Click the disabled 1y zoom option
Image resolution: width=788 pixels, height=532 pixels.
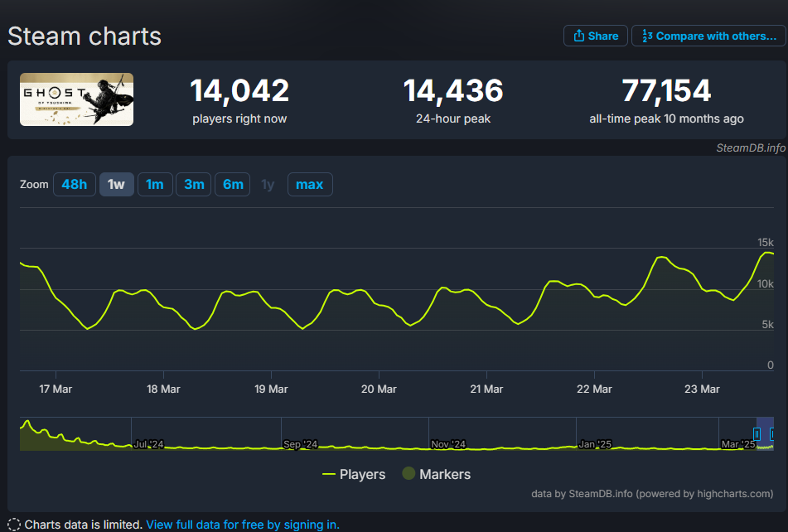point(268,184)
